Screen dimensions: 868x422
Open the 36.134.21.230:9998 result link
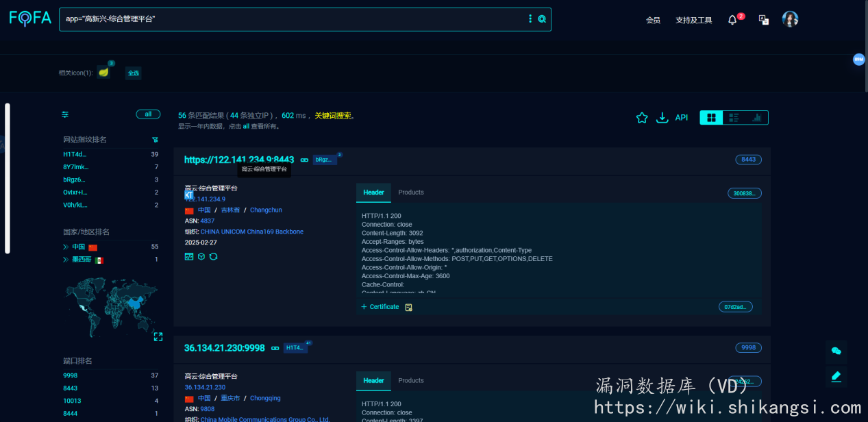click(225, 348)
